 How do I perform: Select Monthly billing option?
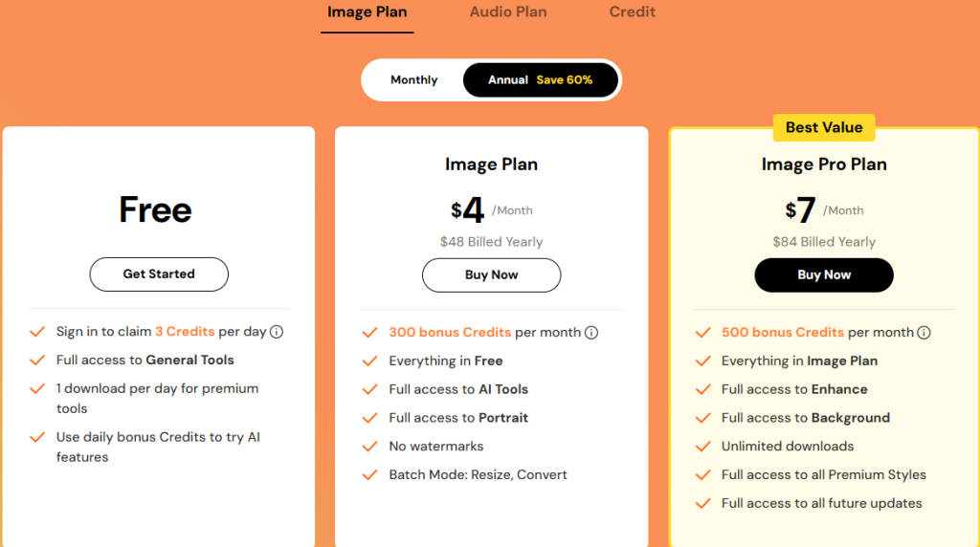click(x=413, y=80)
